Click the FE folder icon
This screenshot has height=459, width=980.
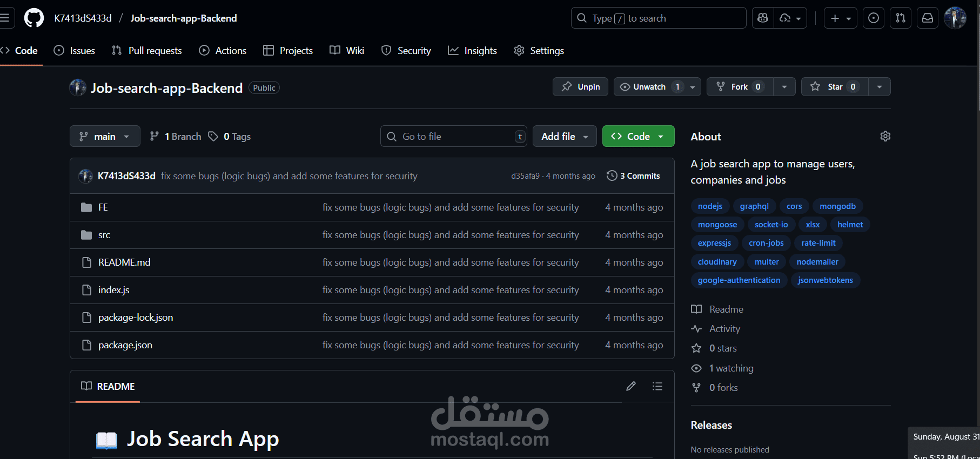[86, 207]
